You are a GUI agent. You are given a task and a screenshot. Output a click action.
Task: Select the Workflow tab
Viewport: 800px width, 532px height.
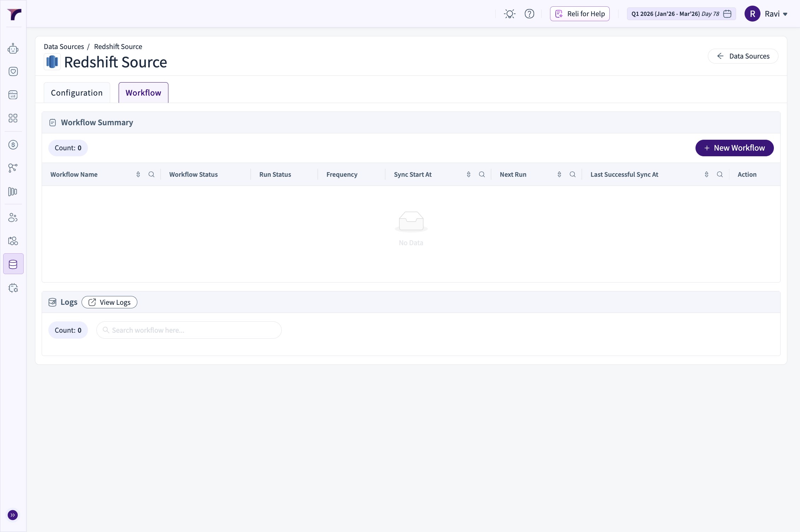(x=143, y=93)
